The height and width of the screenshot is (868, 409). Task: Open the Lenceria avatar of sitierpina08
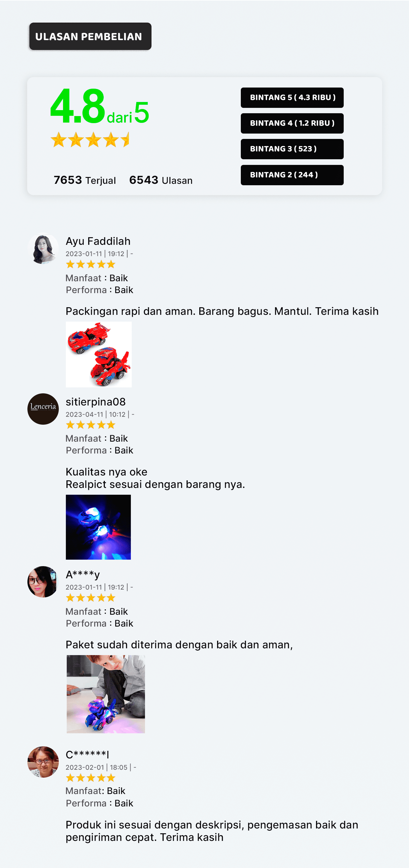(43, 409)
